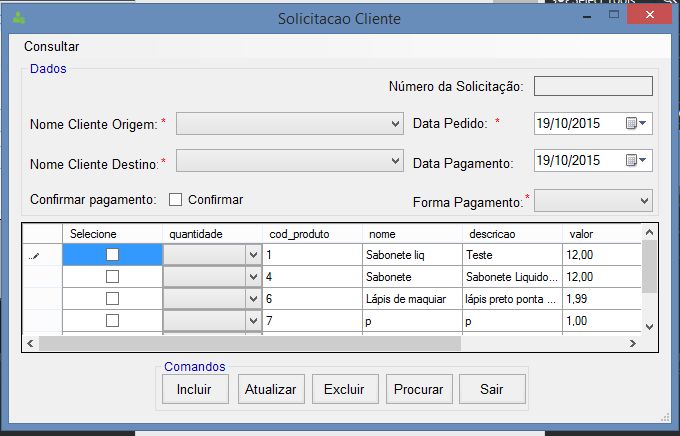
Task: Close the Solicitacao Cliente window
Action: click(650, 15)
